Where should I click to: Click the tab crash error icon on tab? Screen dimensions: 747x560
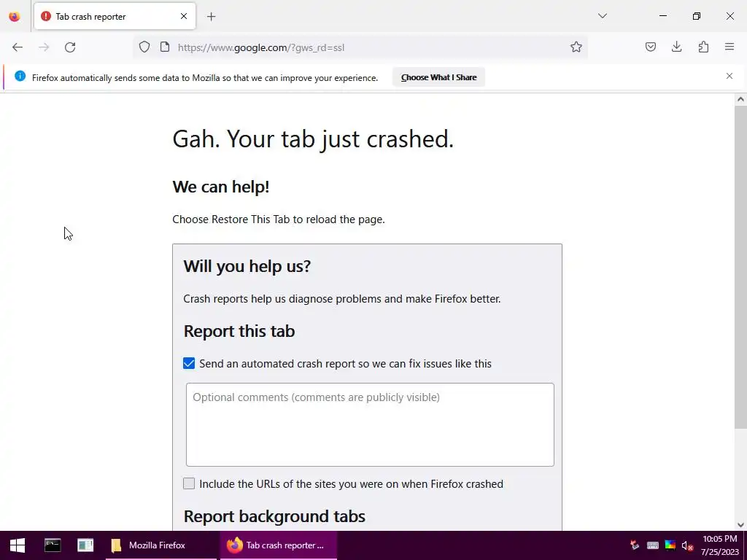click(x=46, y=16)
